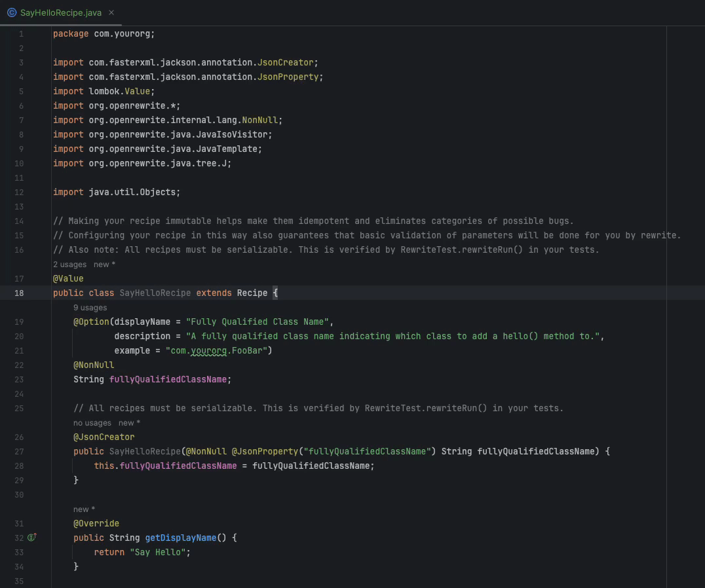Click the @Option annotation on line 19
The image size is (705, 588).
coord(91,322)
